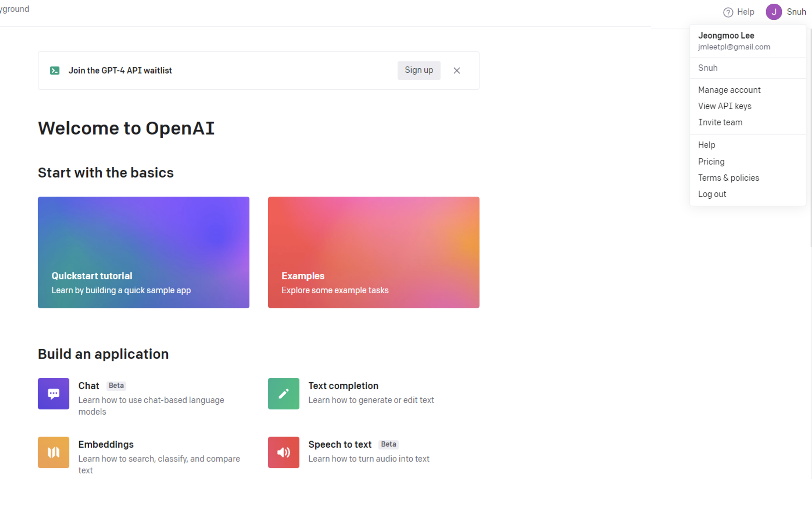812x507 pixels.
Task: Click the Playground nav link at the top left
Action: click(x=14, y=9)
